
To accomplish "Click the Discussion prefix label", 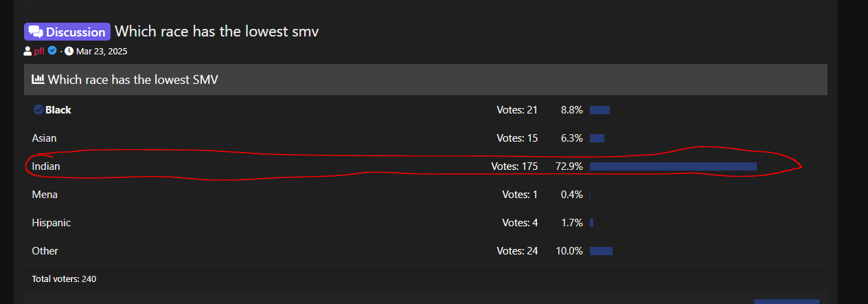I will (67, 32).
